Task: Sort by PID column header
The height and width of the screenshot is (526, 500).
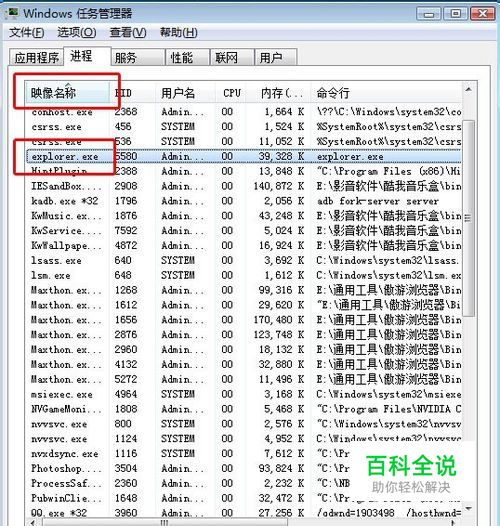Action: coord(132,93)
